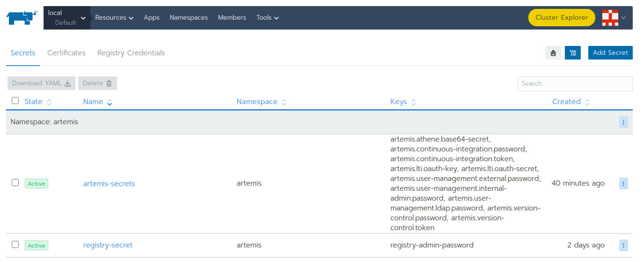Expand the Tools dropdown menu
Image resolution: width=644 pixels, height=262 pixels.
(267, 18)
